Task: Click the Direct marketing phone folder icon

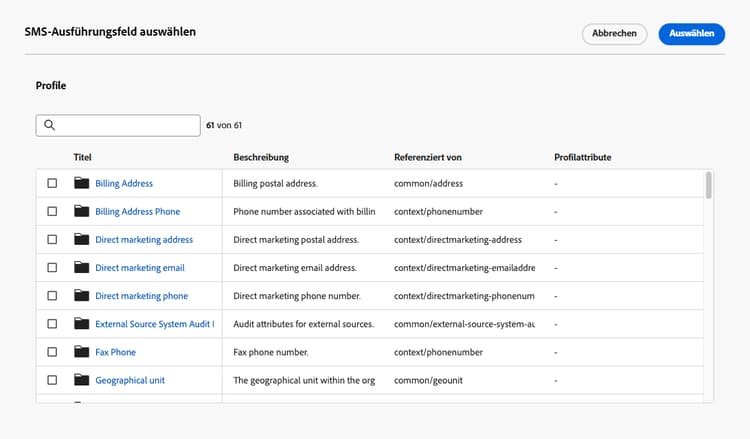Action: tap(81, 296)
